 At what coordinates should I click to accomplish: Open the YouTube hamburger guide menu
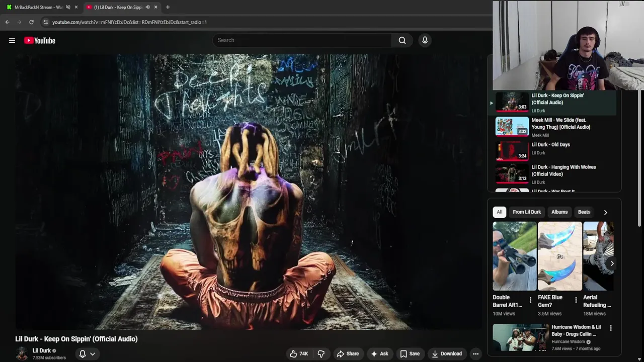pyautogui.click(x=12, y=40)
